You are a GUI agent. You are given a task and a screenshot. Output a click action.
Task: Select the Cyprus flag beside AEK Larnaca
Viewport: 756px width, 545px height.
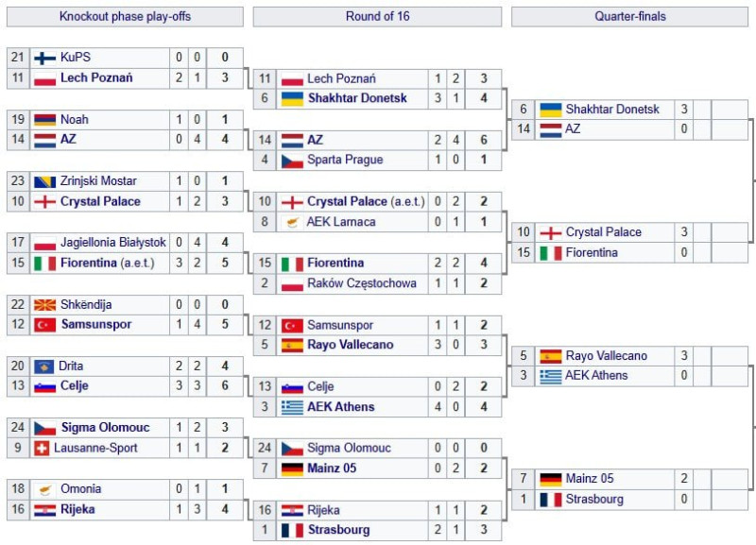pyautogui.click(x=292, y=222)
